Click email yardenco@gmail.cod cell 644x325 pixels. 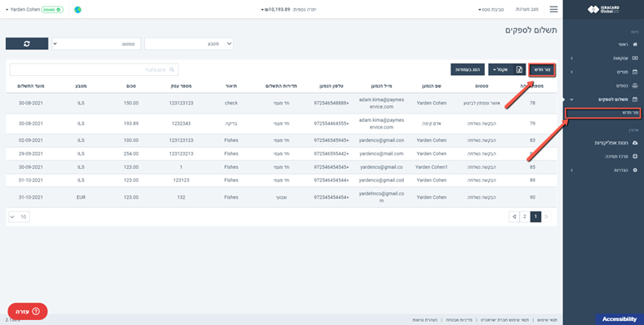tap(382, 180)
